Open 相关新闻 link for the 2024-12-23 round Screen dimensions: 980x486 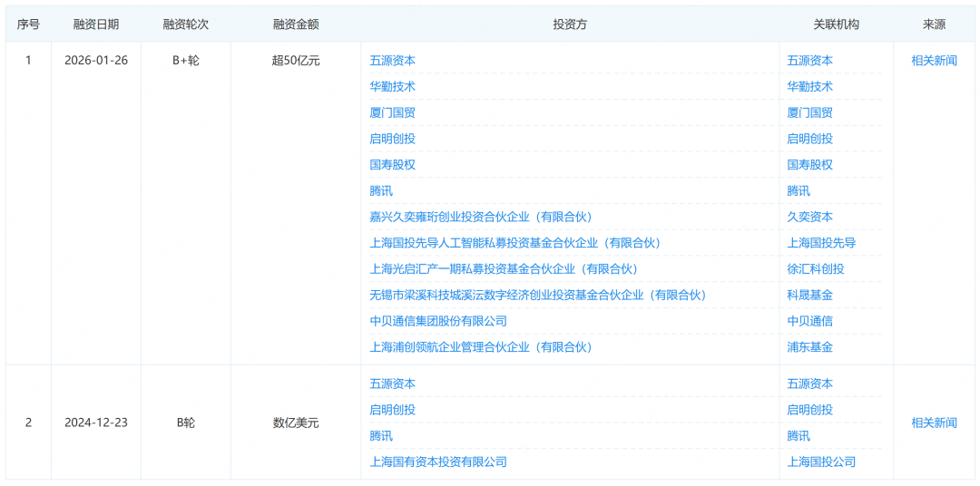pyautogui.click(x=934, y=423)
